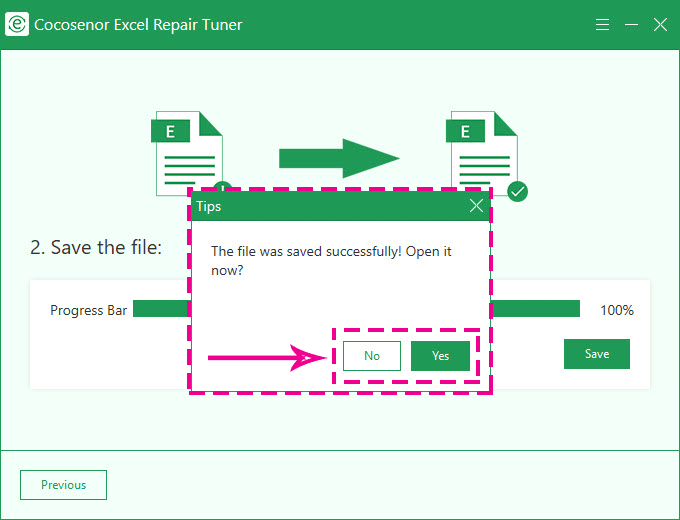Go back with the Previous button
The image size is (680, 520).
[x=63, y=485]
